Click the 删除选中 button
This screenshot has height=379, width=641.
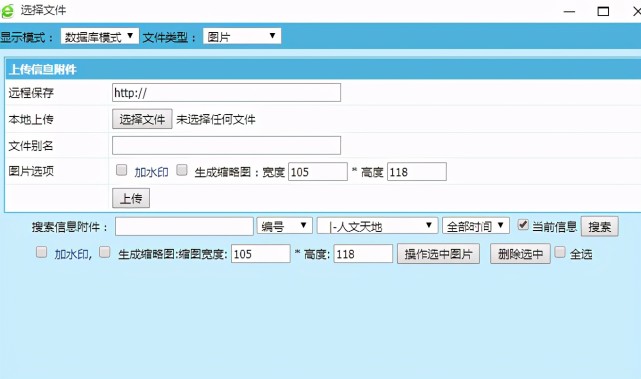tap(520, 254)
